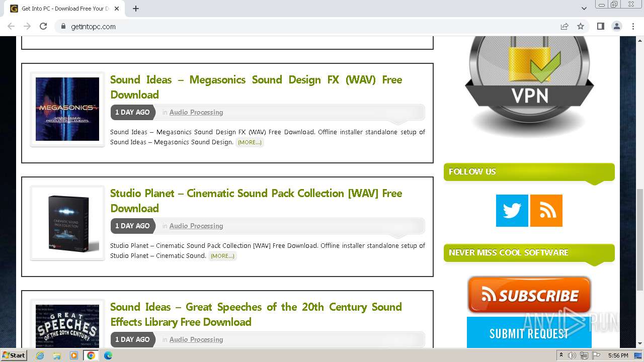The height and width of the screenshot is (362, 644).
Task: Launch Internet Explorer from the taskbar
Action: coord(40,355)
